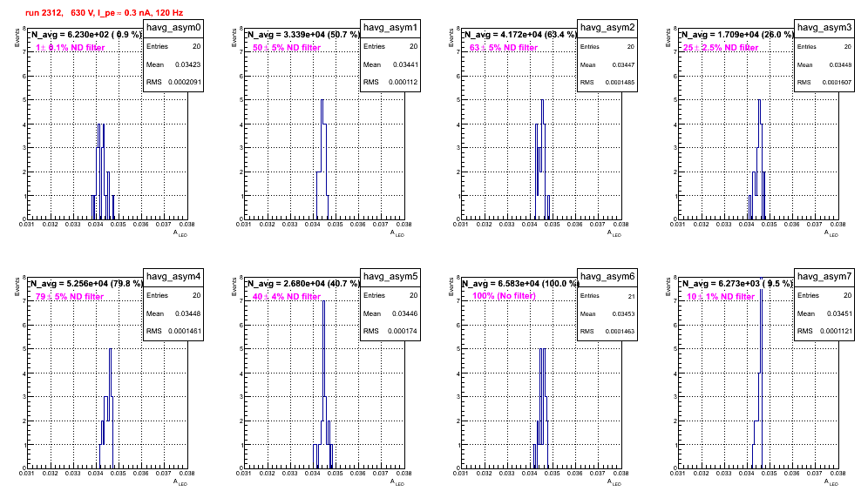868x498 pixels.
Task: Click the magenta '79± 5% ND filter' text
Action: pos(70,297)
